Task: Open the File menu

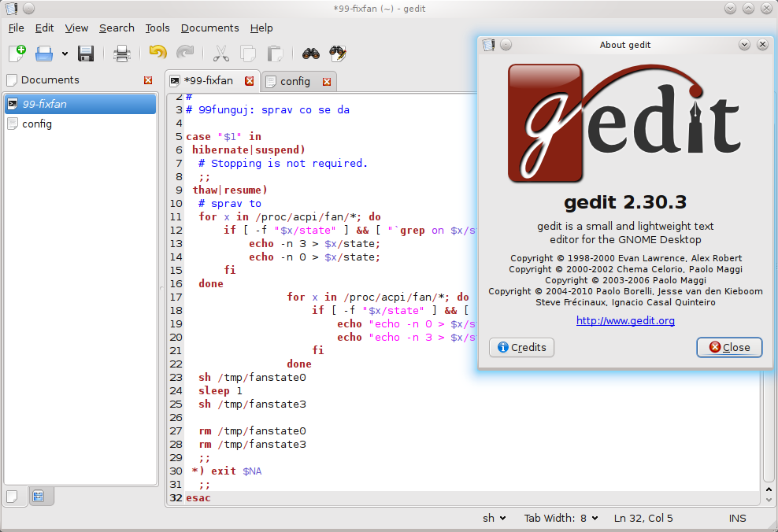Action: pyautogui.click(x=16, y=28)
